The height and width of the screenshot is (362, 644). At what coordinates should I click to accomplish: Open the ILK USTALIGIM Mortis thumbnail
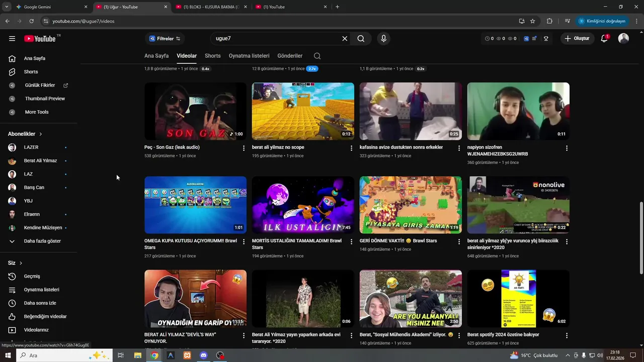(303, 205)
